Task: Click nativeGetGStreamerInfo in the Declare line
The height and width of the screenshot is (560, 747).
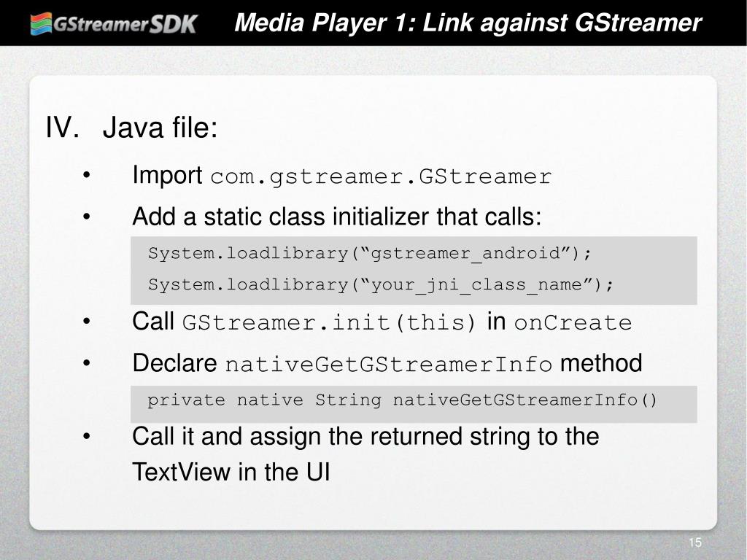Action: [x=388, y=365]
